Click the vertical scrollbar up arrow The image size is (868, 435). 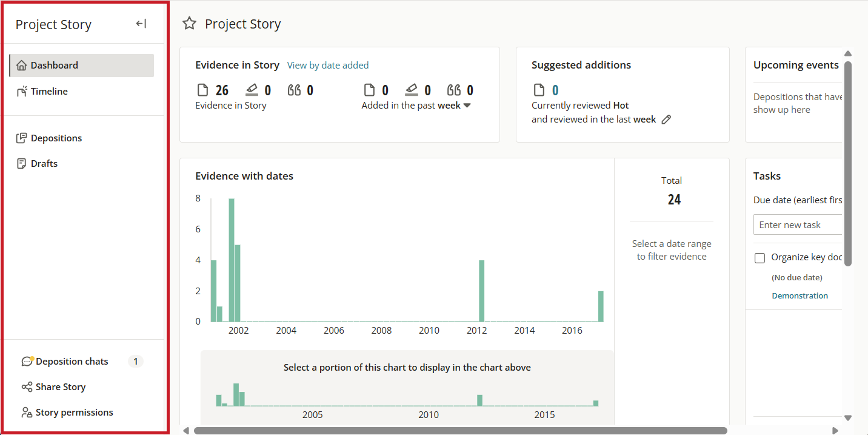(x=848, y=53)
